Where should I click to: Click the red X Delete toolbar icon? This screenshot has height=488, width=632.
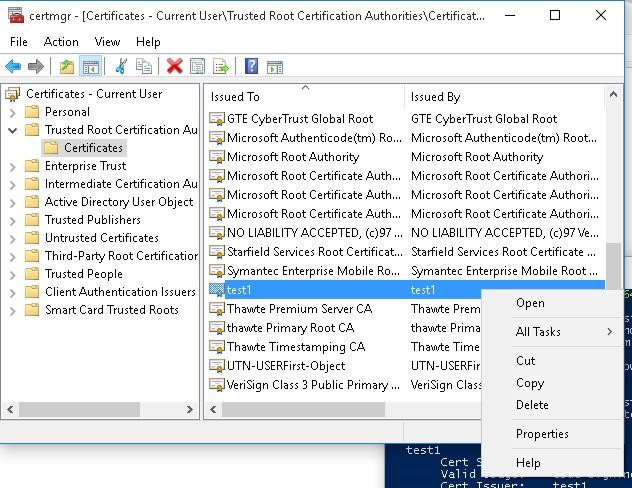click(174, 67)
